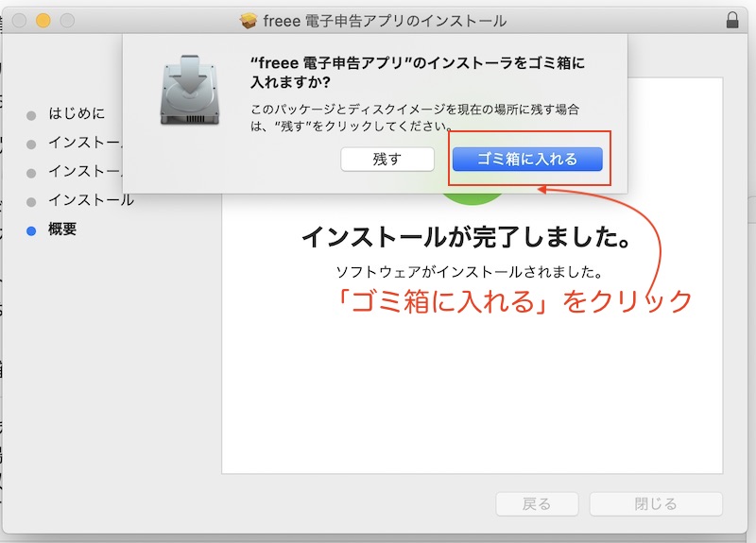This screenshot has height=543, width=756.
Task: Click the gray bullet next to はじめに
Action: pos(31,115)
